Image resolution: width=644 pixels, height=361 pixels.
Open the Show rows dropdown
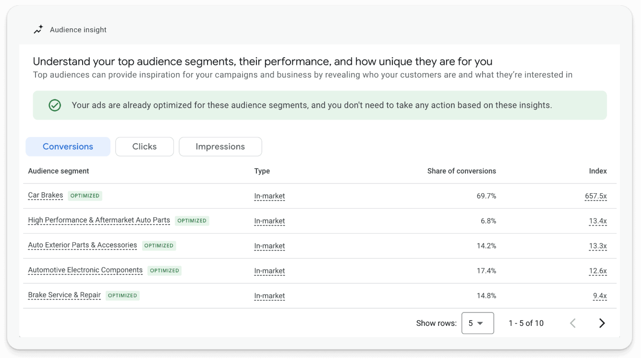pyautogui.click(x=477, y=323)
